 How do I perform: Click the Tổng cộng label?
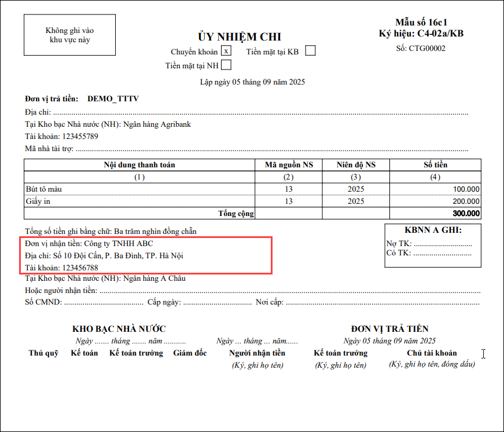coord(236,214)
